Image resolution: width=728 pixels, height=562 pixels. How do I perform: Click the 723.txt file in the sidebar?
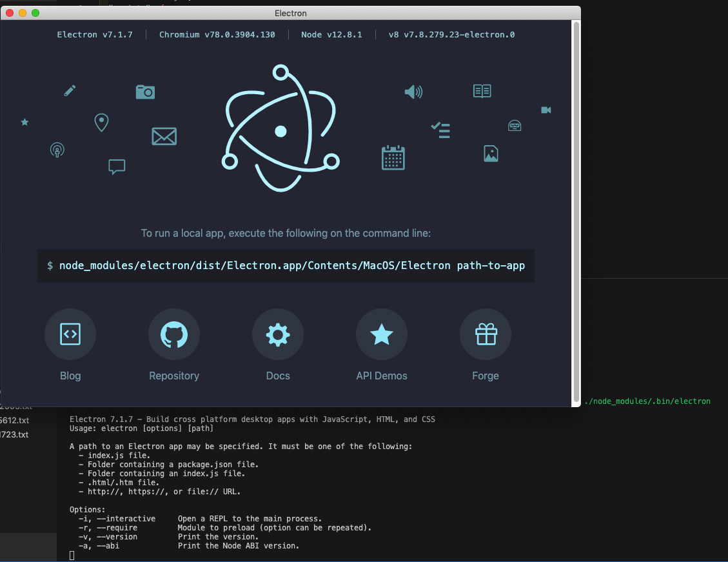coord(14,435)
